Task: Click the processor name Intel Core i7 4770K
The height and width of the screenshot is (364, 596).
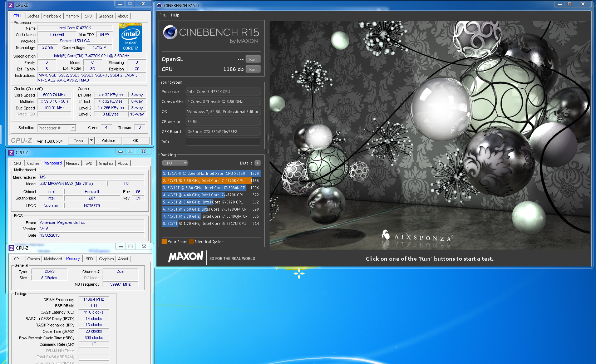Action: tap(75, 28)
